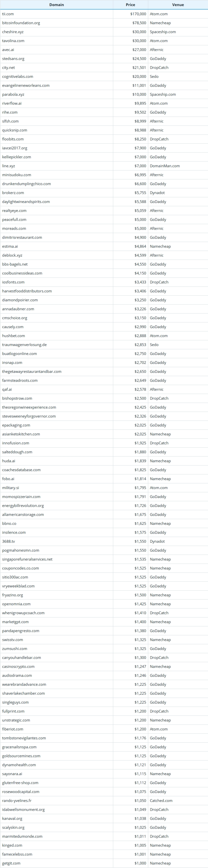
Task: Open the traumwagenverlosung.de domain entry
Action: 24,345
